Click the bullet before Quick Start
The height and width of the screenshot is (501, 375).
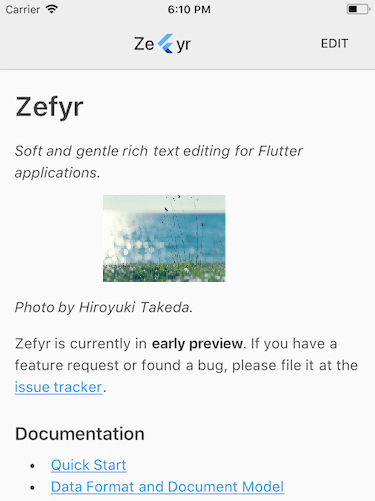[32, 466]
